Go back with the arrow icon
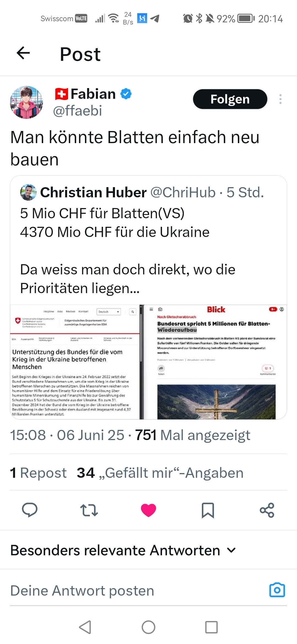This screenshot has width=297, height=644. (x=23, y=53)
